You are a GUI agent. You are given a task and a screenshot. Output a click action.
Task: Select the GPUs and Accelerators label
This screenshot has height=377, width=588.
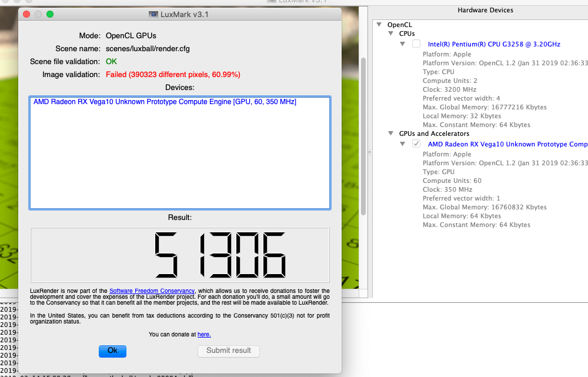[434, 134]
